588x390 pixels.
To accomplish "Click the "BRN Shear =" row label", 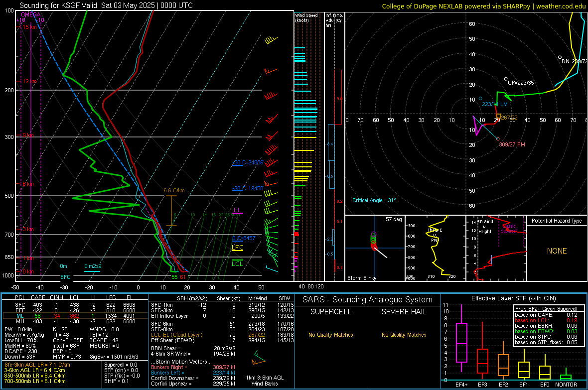I will point(166,348).
